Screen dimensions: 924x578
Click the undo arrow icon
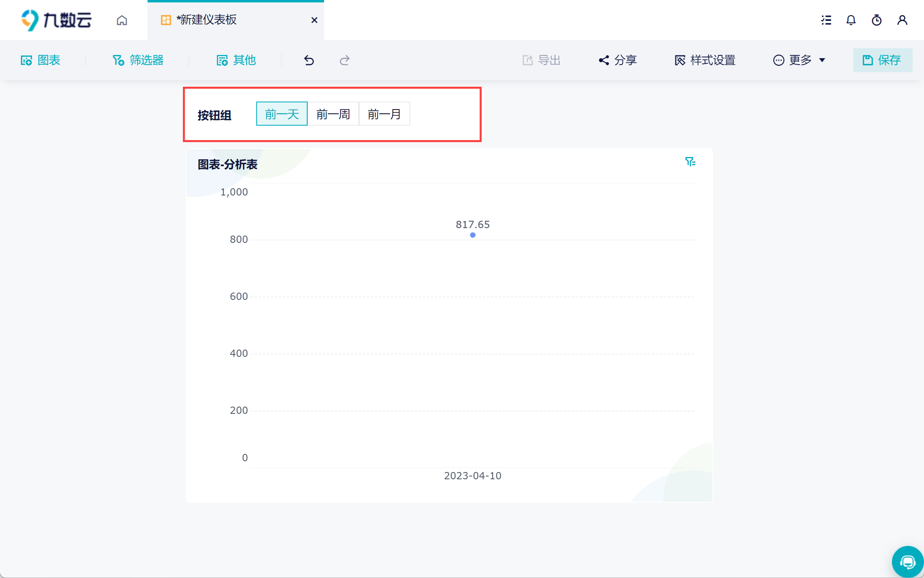click(309, 60)
